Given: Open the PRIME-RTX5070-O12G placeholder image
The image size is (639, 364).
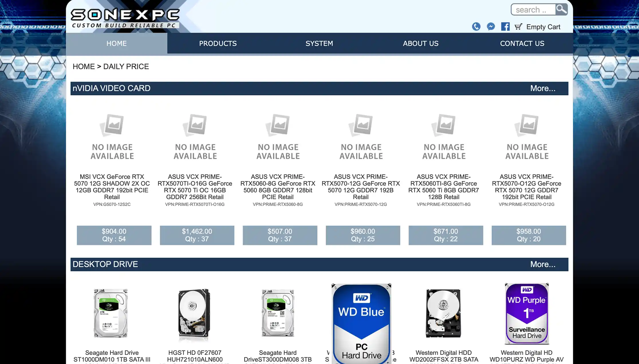Looking at the screenshot, I should click(x=527, y=137).
